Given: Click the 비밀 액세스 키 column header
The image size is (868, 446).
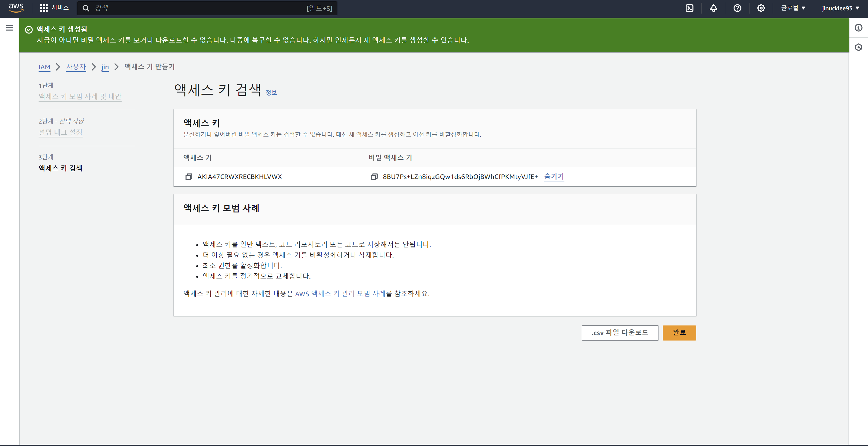Looking at the screenshot, I should [x=390, y=158].
